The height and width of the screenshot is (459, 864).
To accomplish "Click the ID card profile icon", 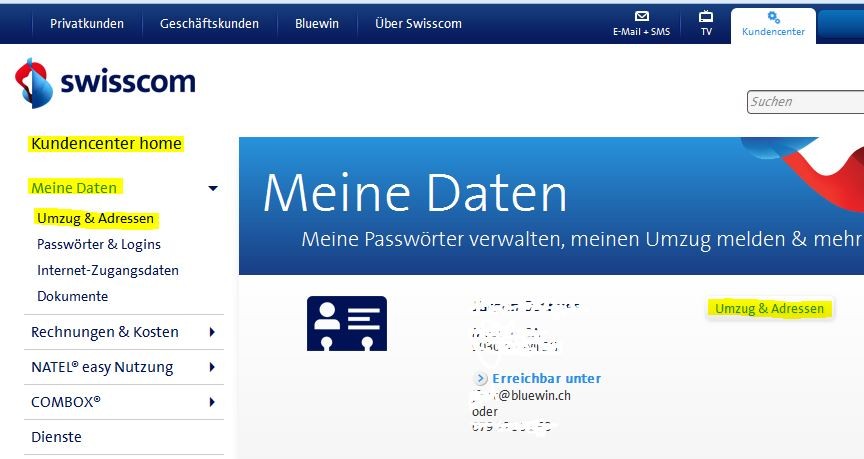I will point(346,323).
